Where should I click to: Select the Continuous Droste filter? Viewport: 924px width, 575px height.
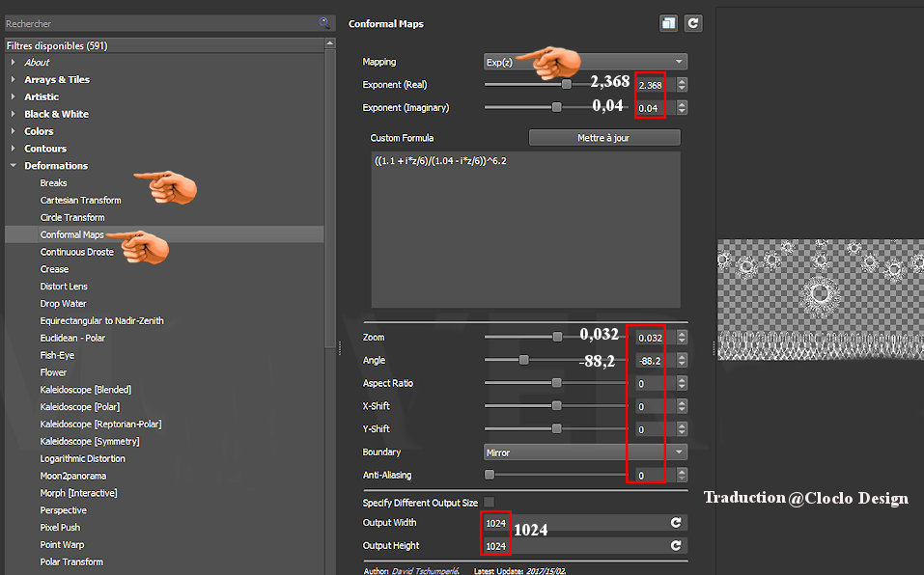pos(77,252)
